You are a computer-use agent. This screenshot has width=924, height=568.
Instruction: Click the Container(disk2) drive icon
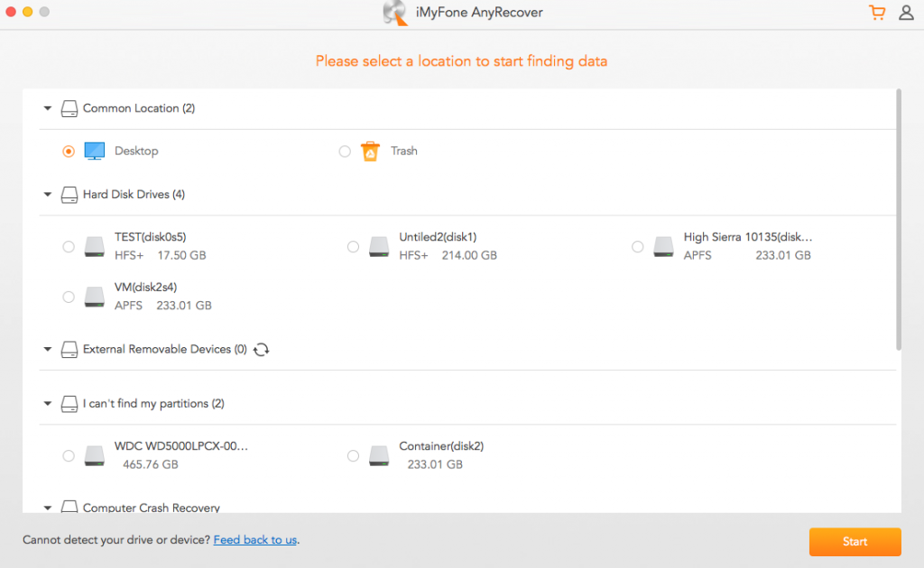[x=379, y=455]
